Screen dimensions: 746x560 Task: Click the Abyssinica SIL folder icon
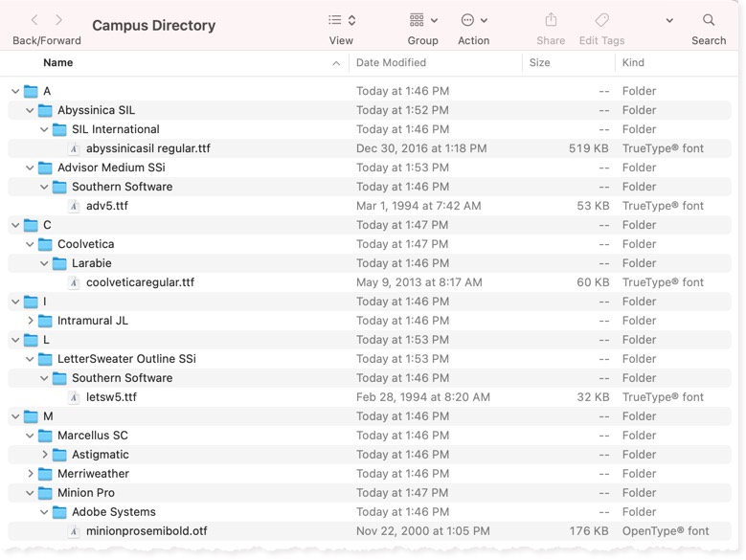45,110
